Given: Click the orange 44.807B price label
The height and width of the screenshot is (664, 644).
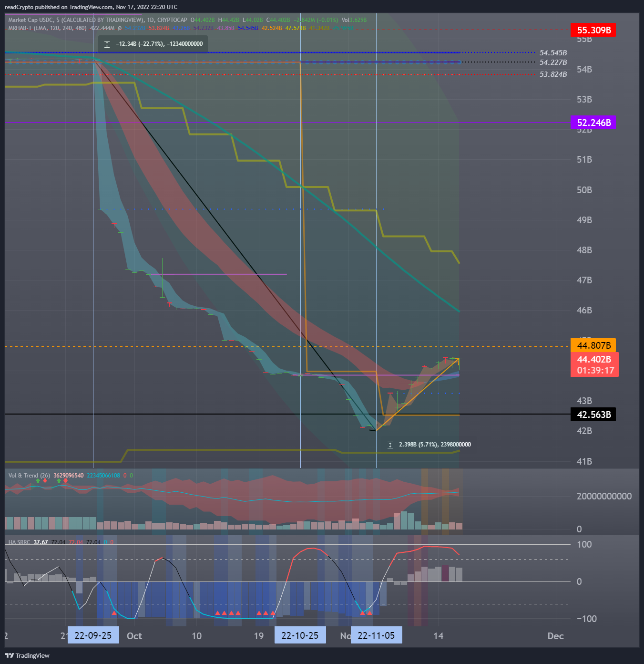Looking at the screenshot, I should [593, 345].
